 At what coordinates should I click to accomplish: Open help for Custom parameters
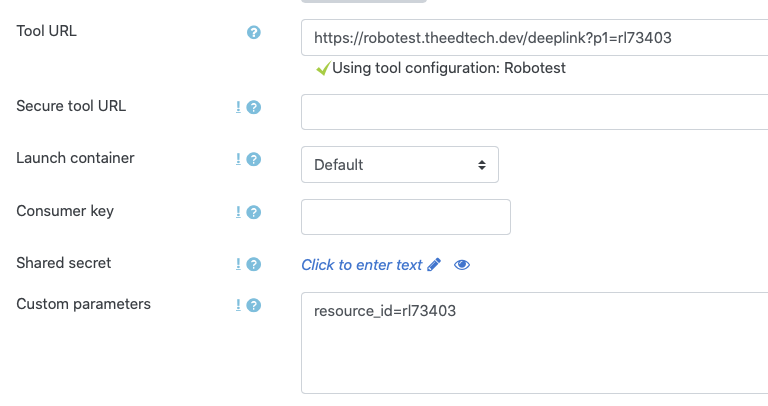tap(253, 305)
